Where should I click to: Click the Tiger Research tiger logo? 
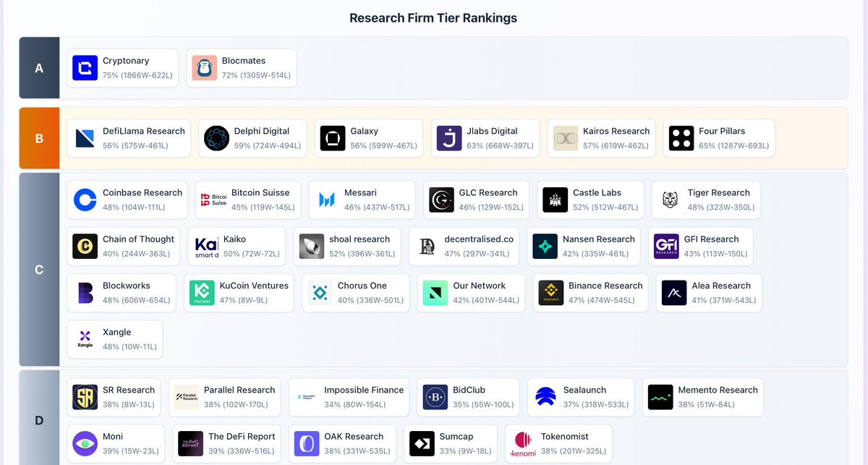(670, 200)
